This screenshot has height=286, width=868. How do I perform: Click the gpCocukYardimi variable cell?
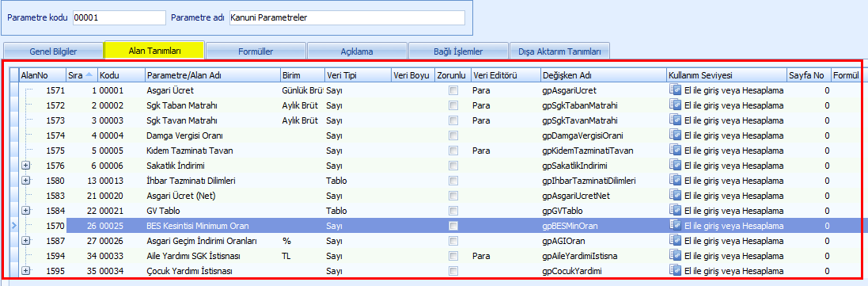click(x=604, y=270)
